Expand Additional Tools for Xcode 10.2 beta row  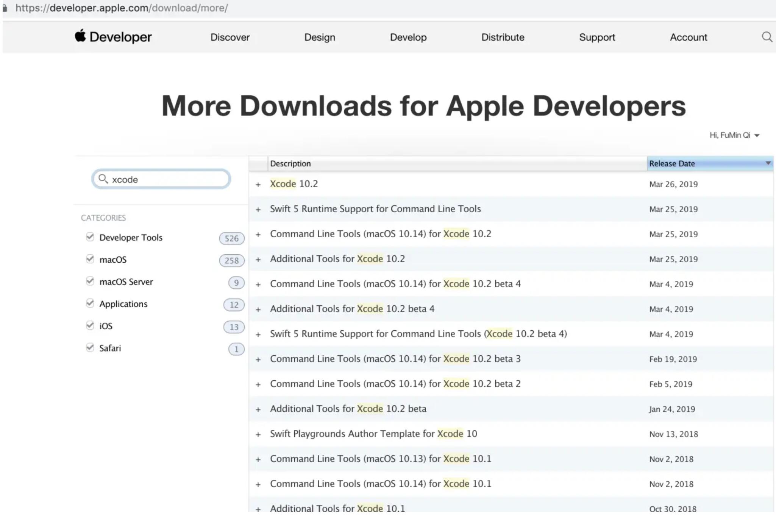click(x=258, y=409)
